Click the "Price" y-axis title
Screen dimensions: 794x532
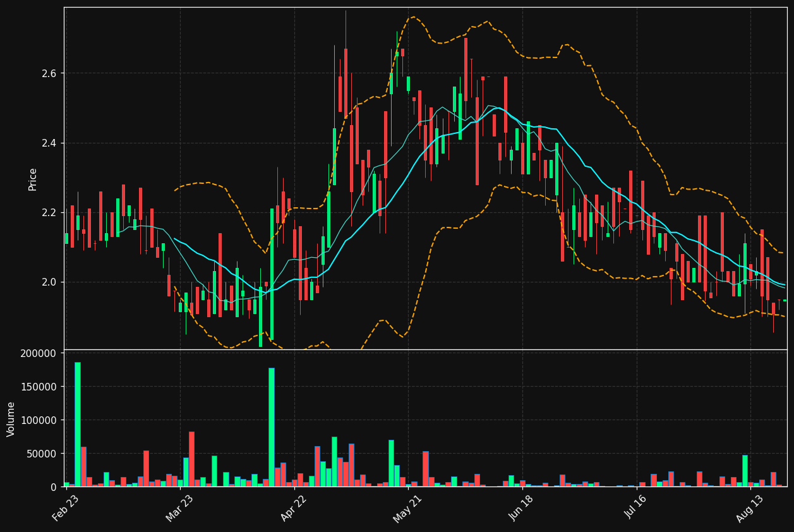[33, 179]
